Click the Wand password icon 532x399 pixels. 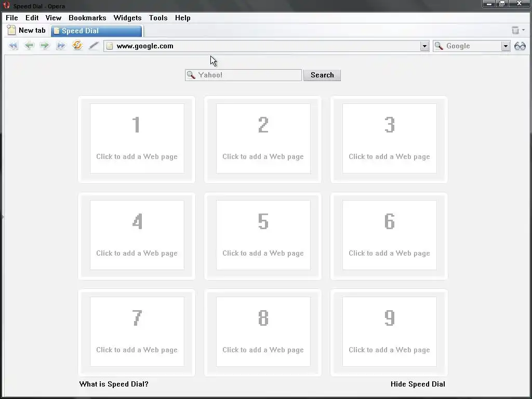coord(94,46)
